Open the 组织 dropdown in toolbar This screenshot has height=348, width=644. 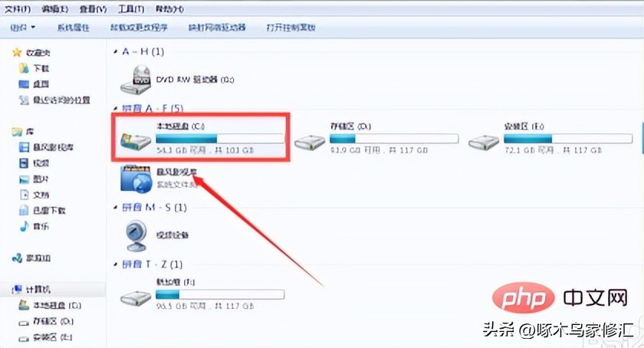click(x=22, y=28)
